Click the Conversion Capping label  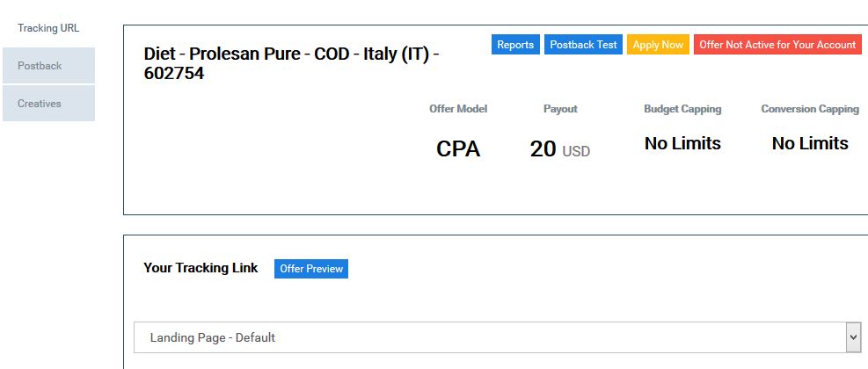pyautogui.click(x=810, y=109)
